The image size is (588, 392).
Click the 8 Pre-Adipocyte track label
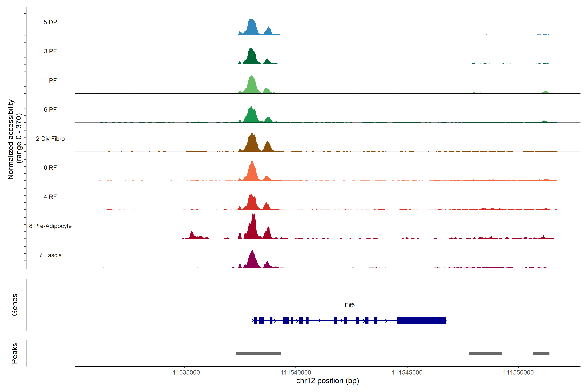click(50, 226)
